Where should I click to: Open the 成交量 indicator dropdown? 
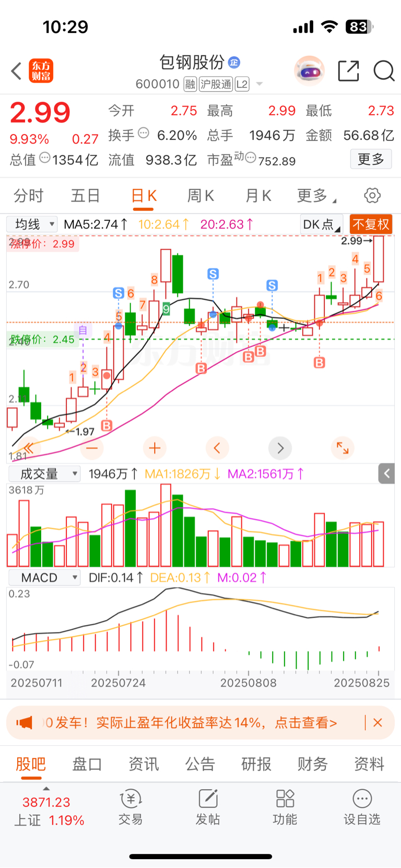pyautogui.click(x=44, y=474)
